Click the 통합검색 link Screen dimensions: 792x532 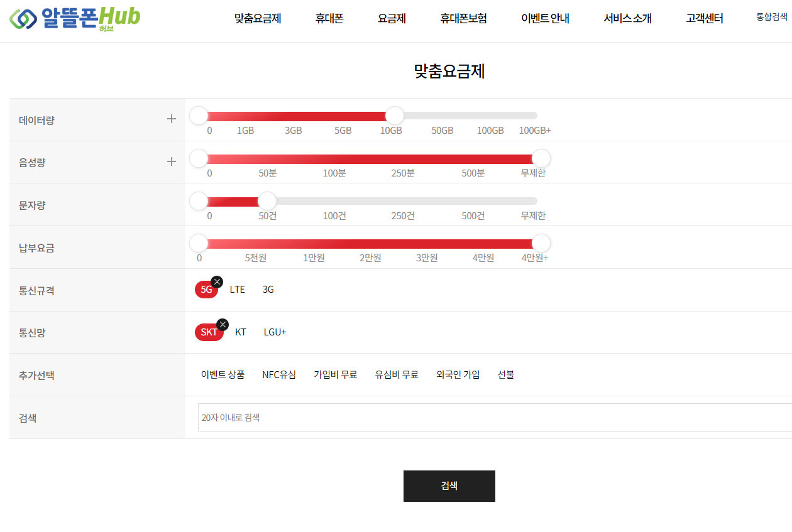(x=772, y=17)
